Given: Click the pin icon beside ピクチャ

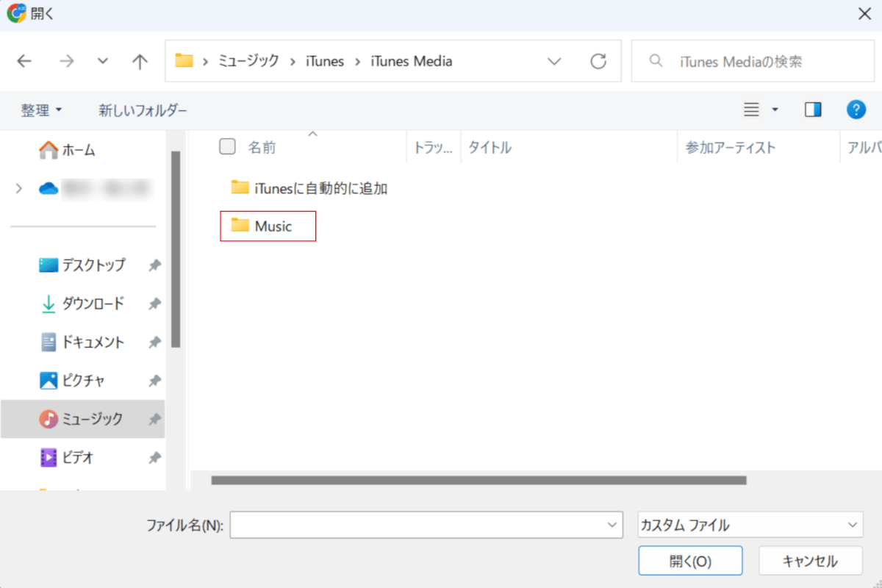Looking at the screenshot, I should pyautogui.click(x=154, y=381).
